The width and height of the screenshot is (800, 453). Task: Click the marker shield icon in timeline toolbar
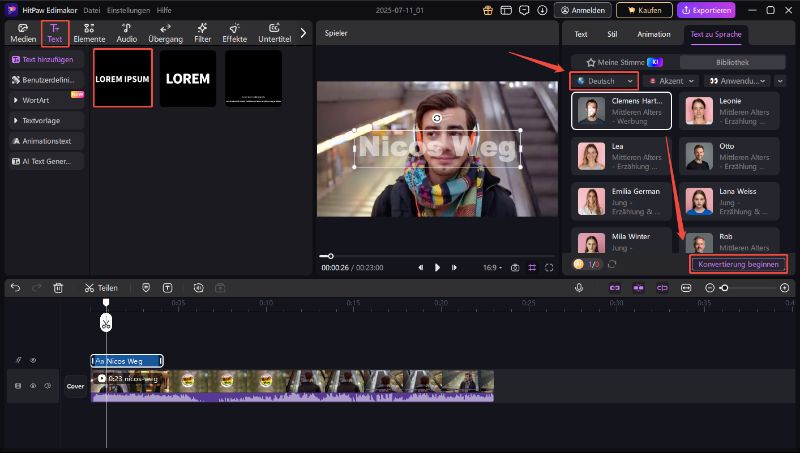pyautogui.click(x=146, y=288)
